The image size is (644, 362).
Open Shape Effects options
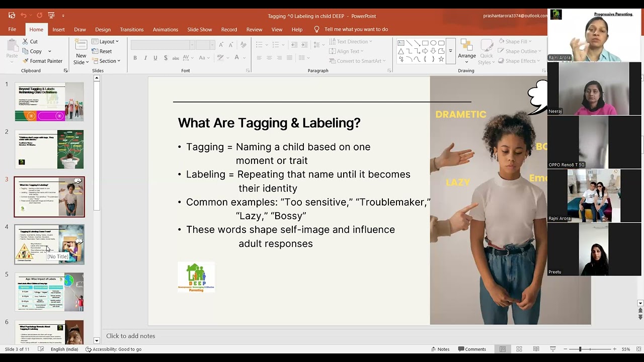(518, 61)
